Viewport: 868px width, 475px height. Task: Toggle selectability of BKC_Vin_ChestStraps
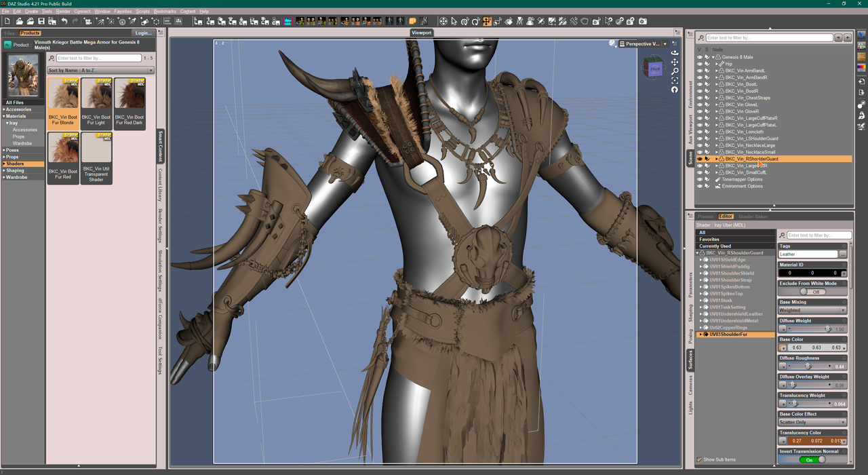707,98
